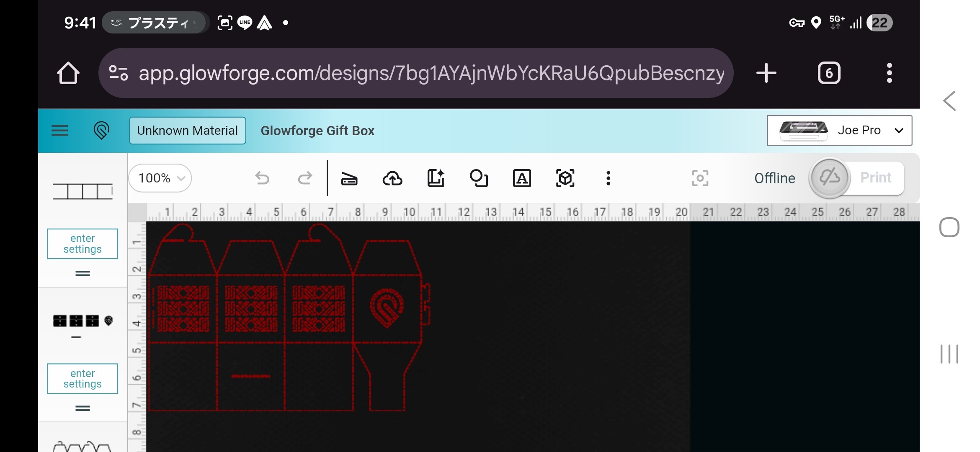
Task: Click the trace/scan tool icon
Action: [349, 178]
